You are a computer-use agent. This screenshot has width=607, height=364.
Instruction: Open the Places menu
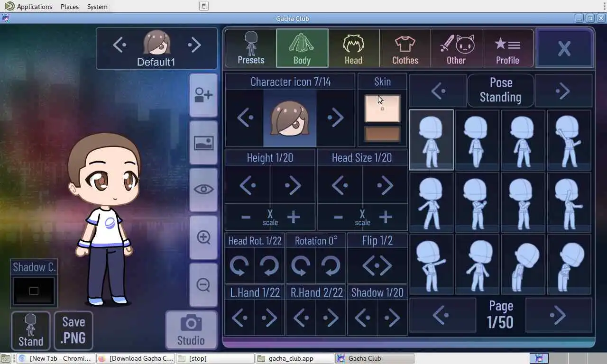tap(70, 7)
